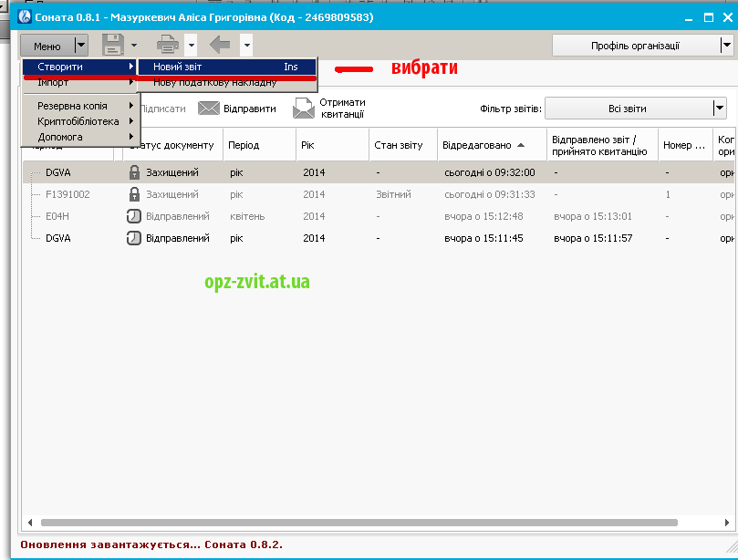Click the scrollbar left arrow
This screenshot has width=738, height=560.
pyautogui.click(x=30, y=523)
